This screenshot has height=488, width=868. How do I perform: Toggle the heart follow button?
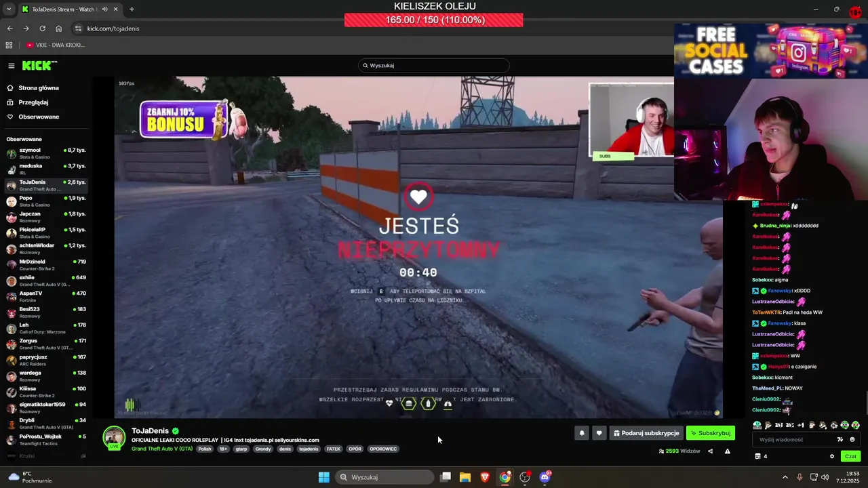click(x=599, y=433)
